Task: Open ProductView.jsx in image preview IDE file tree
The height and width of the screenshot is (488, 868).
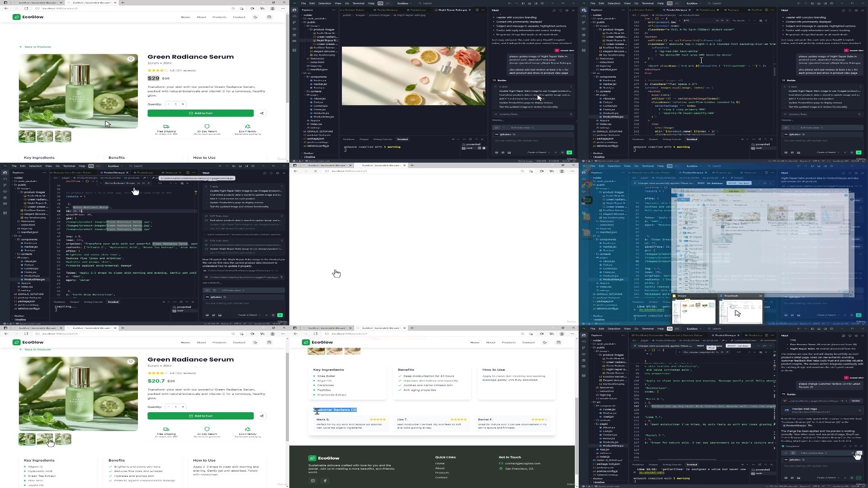Action: (324, 117)
